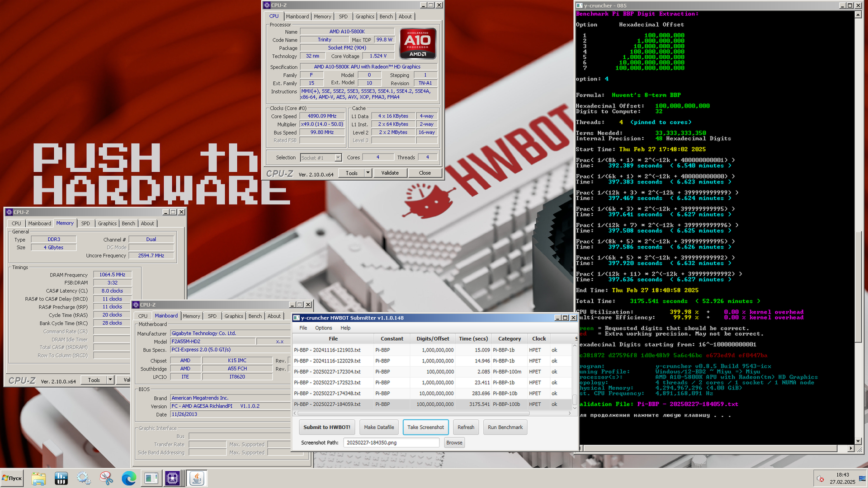Expand the Tools dropdown arrow in top CPU-Z

tap(368, 173)
